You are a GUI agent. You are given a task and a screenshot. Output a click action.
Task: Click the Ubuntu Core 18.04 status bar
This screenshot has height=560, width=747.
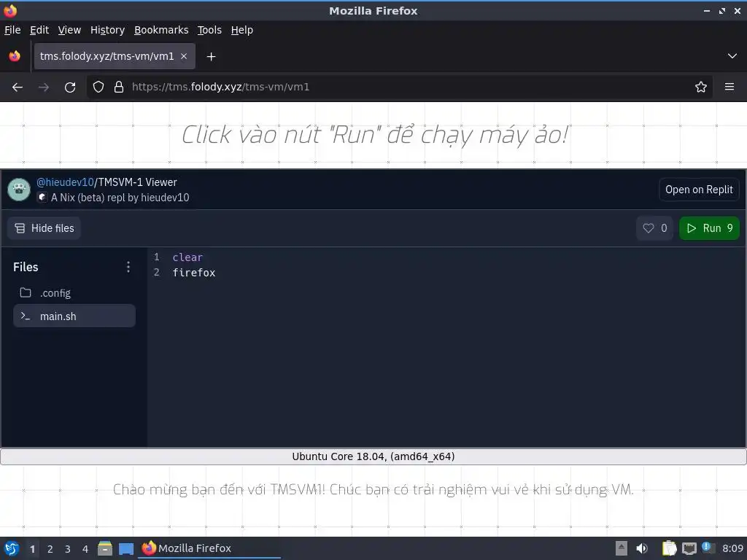[373, 456]
